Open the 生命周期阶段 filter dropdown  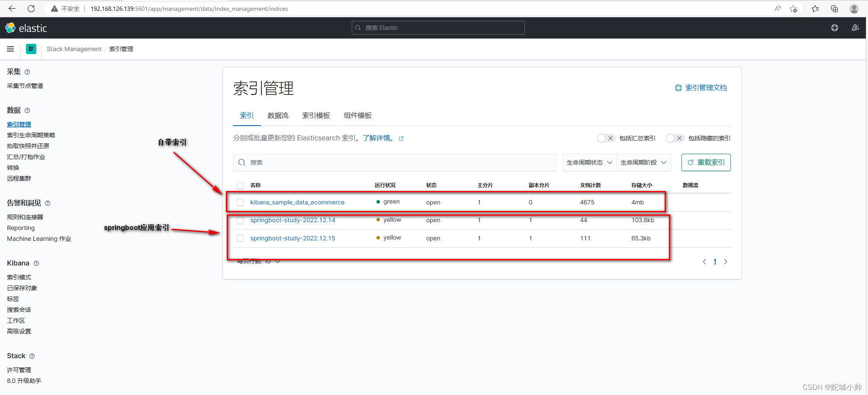pyautogui.click(x=643, y=162)
